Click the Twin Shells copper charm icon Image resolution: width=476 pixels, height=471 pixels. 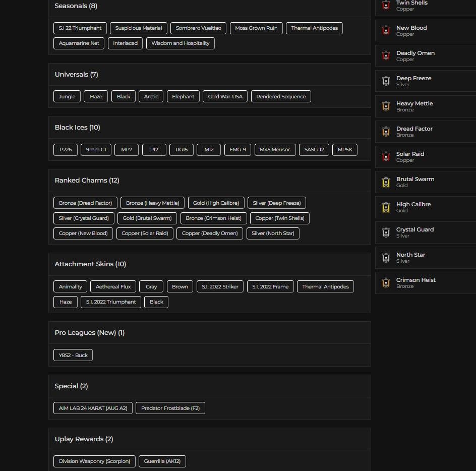point(386,5)
